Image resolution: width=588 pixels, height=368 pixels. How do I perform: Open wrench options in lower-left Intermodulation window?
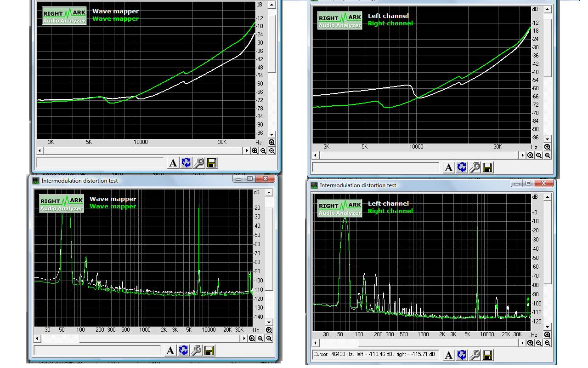pos(196,351)
